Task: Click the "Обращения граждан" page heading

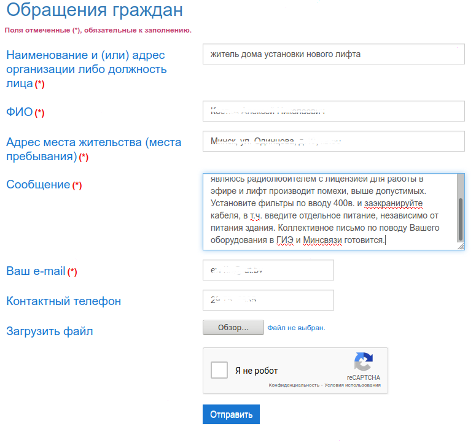Action: coord(94,10)
